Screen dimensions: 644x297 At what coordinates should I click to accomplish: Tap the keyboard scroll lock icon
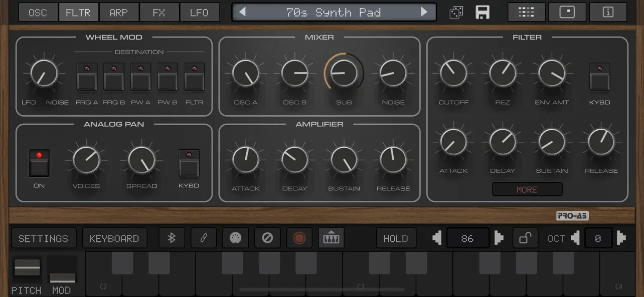525,238
